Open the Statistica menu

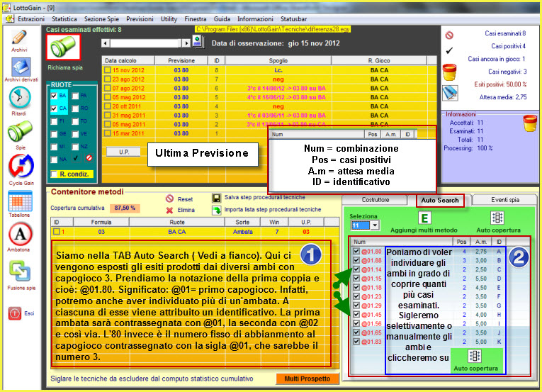pyautogui.click(x=64, y=19)
